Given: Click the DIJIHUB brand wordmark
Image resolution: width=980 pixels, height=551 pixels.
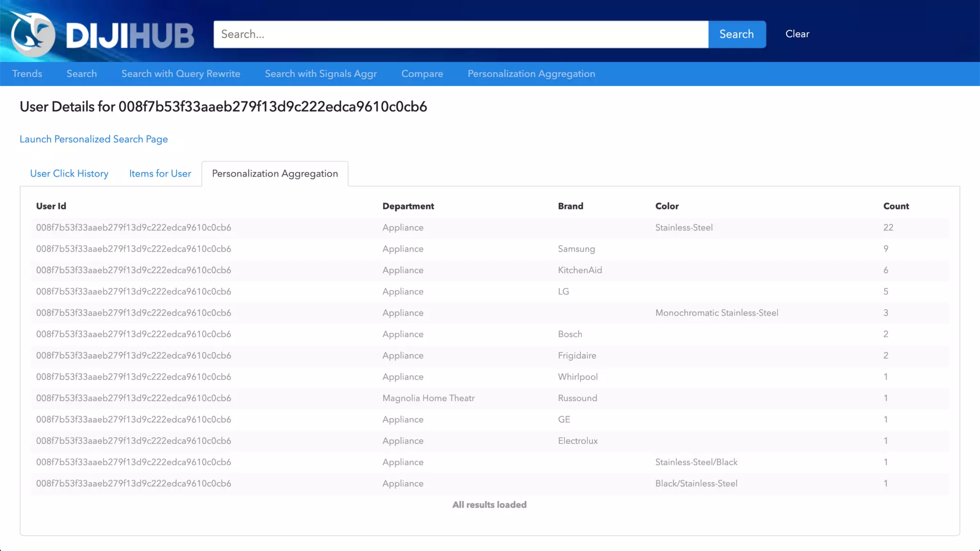Looking at the screenshot, I should [130, 35].
